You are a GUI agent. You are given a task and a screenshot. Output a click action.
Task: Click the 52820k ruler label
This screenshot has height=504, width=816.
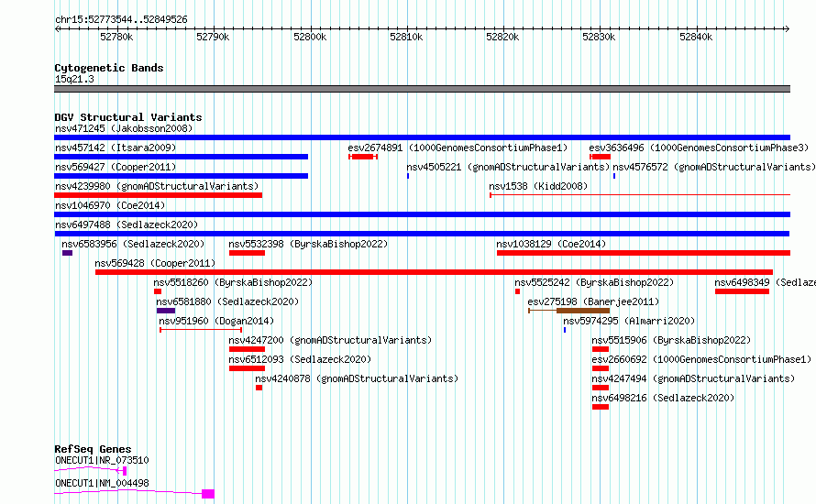click(x=502, y=37)
